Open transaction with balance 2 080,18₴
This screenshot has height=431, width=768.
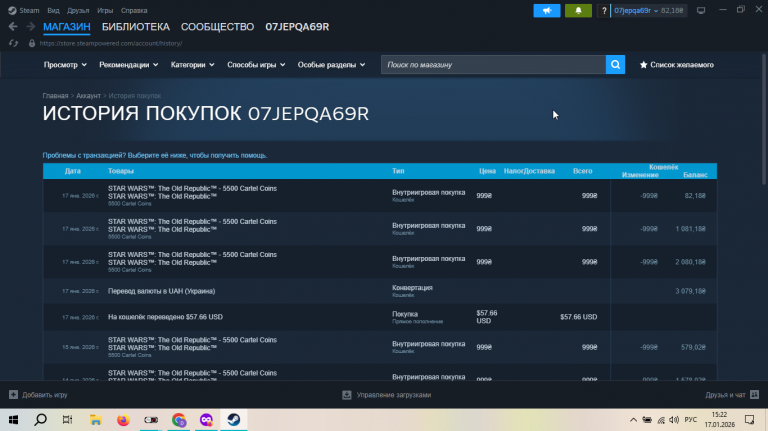[380, 262]
